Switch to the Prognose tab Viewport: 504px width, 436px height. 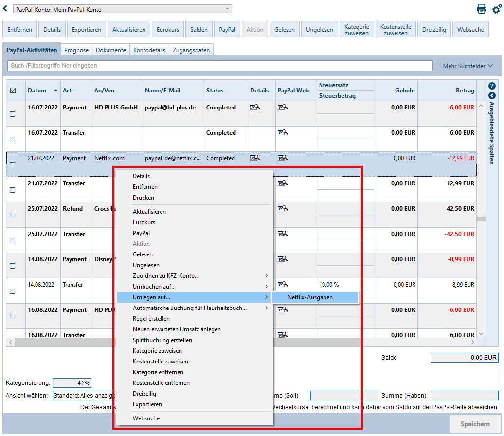point(76,50)
